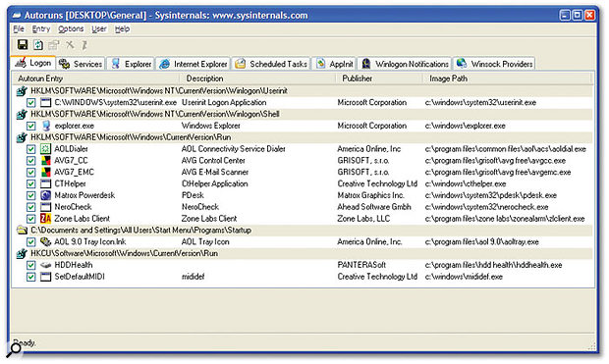Open the Options menu

coord(71,28)
